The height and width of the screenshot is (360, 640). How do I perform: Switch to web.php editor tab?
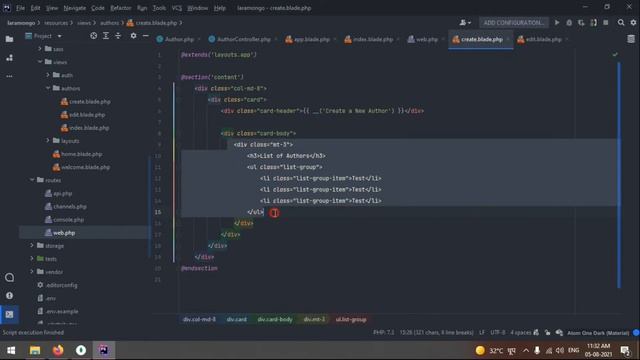point(426,39)
